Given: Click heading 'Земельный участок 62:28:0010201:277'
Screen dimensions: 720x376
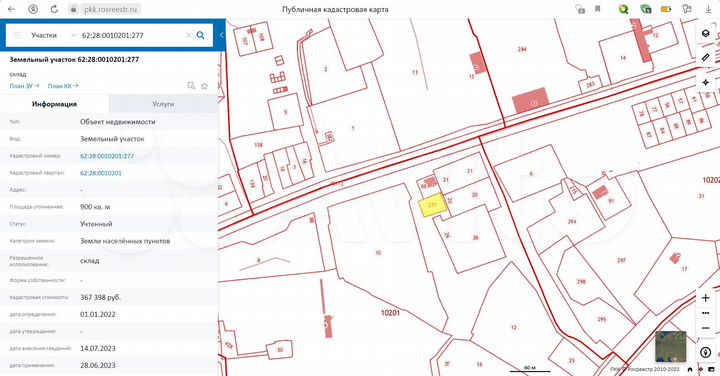Looking at the screenshot, I should pos(74,59).
